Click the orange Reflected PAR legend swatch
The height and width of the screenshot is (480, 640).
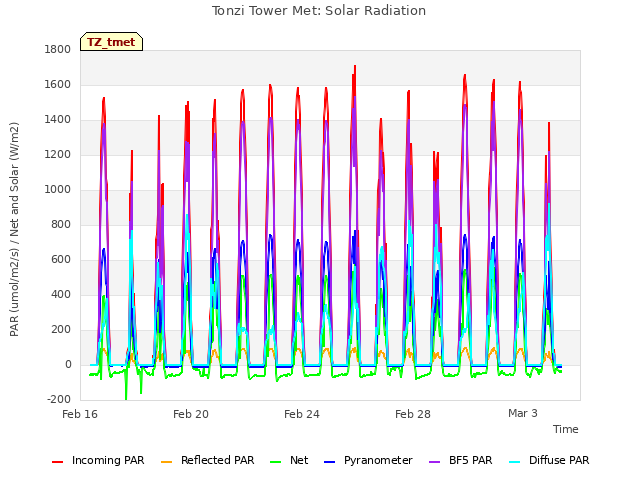pos(167,462)
